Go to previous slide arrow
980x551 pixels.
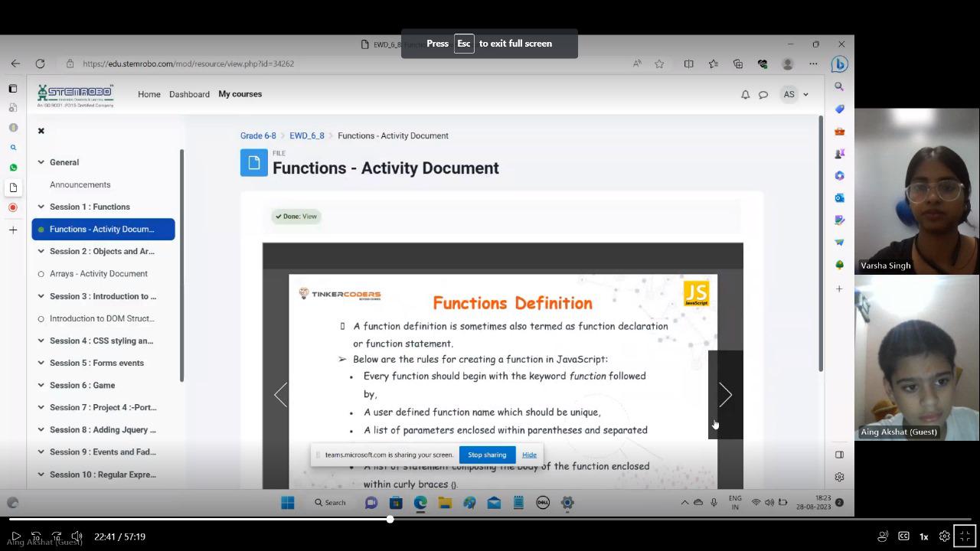281,395
